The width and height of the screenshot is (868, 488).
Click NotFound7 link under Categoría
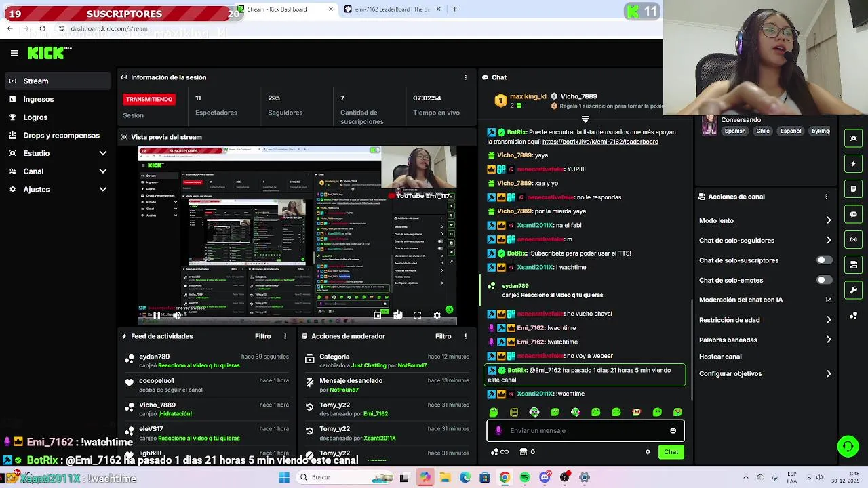click(412, 365)
